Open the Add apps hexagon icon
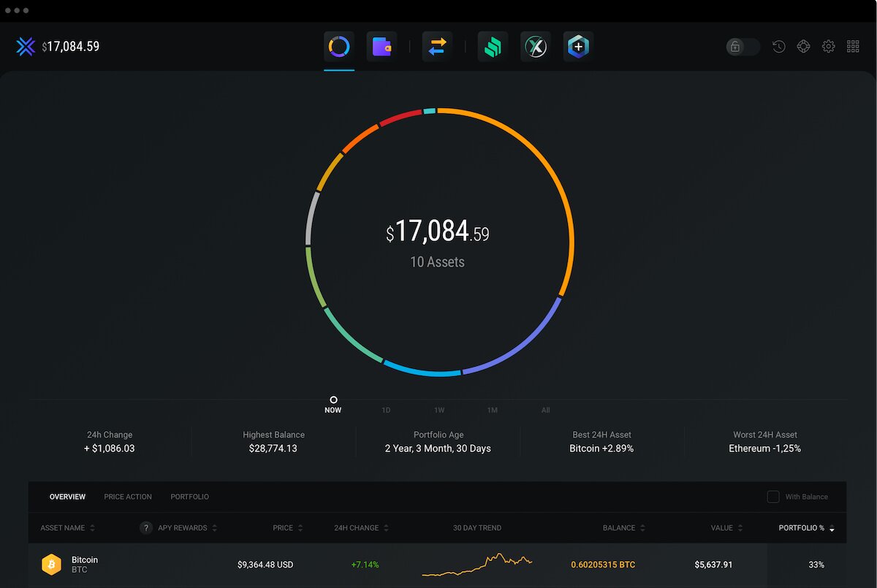This screenshot has width=877, height=588. point(577,46)
